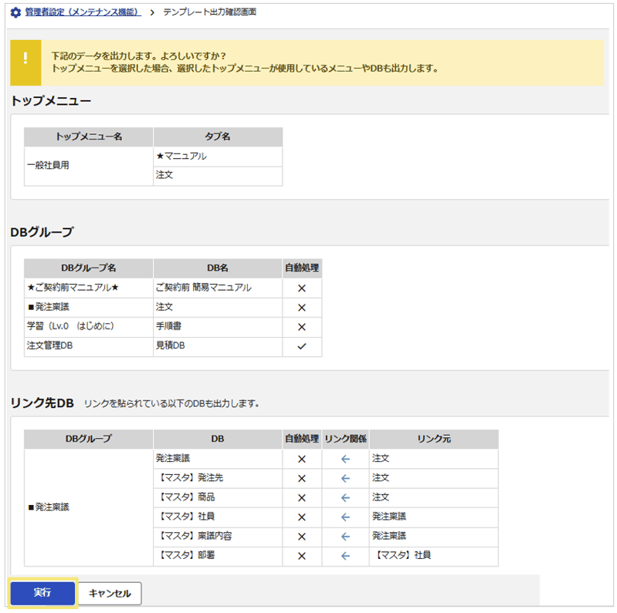Click the 【マスタ】社員 DB cell
The image size is (617, 613).
click(218, 517)
